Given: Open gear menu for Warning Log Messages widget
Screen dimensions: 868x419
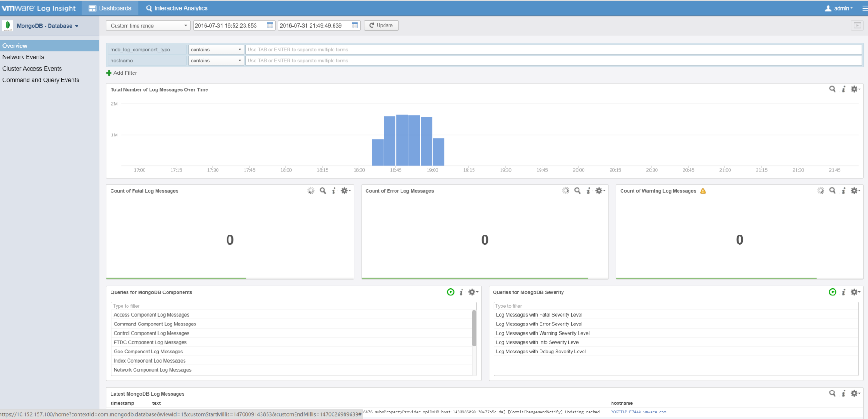Looking at the screenshot, I should (856, 190).
